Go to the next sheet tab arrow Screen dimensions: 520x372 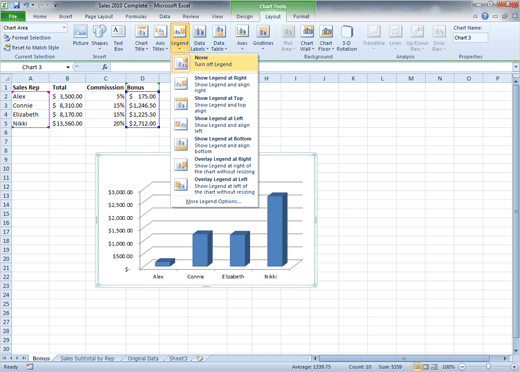click(x=18, y=358)
